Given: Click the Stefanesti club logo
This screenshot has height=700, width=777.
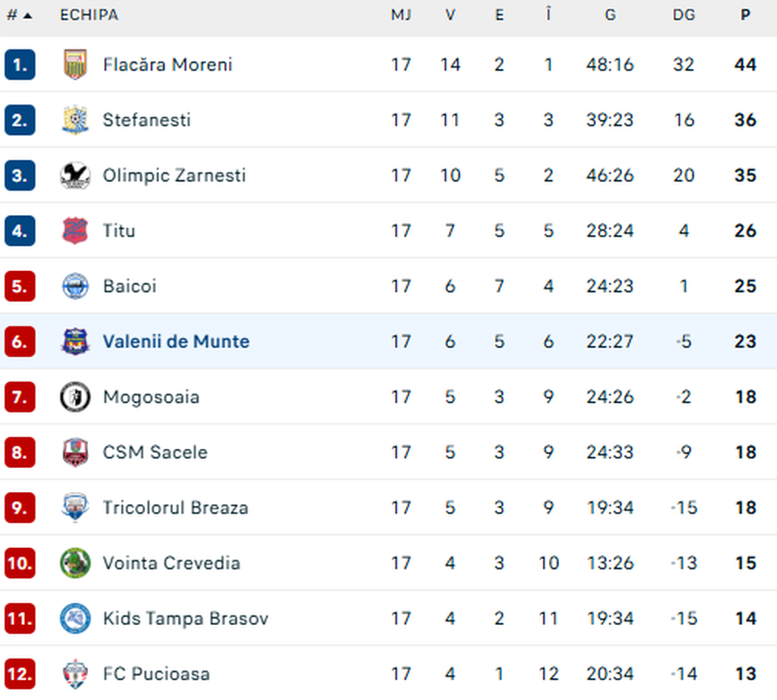Looking at the screenshot, I should click(75, 120).
